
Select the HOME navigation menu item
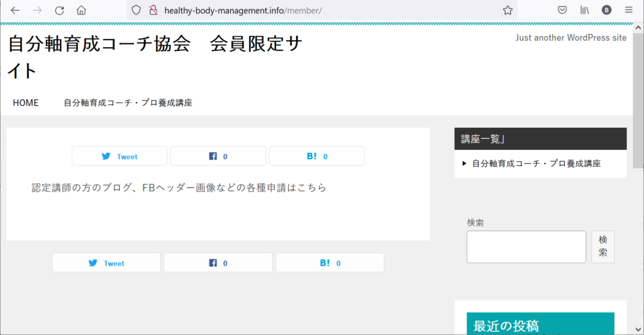[x=26, y=103]
